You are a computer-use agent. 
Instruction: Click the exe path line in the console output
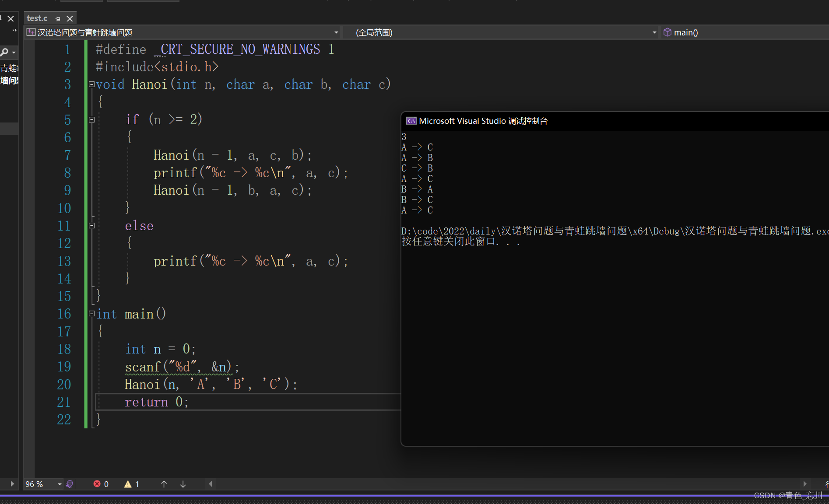pyautogui.click(x=615, y=231)
